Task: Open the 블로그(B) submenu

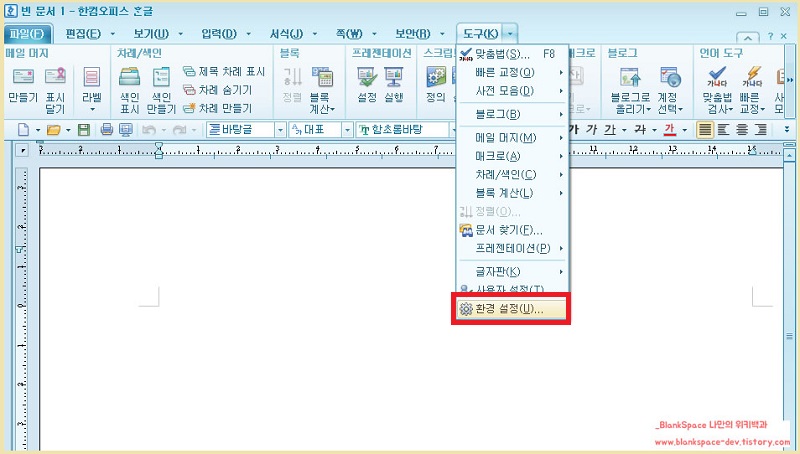Action: click(x=512, y=114)
